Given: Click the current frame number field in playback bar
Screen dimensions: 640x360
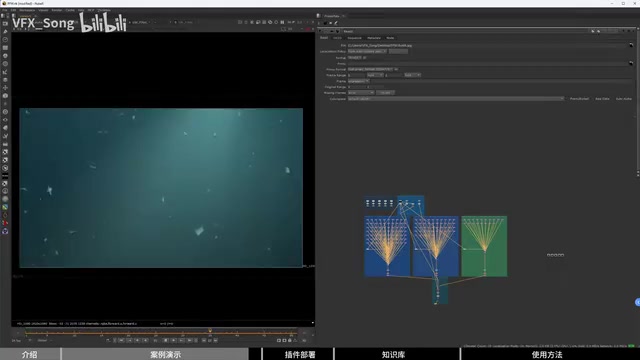Looking at the screenshot, I should 156,340.
